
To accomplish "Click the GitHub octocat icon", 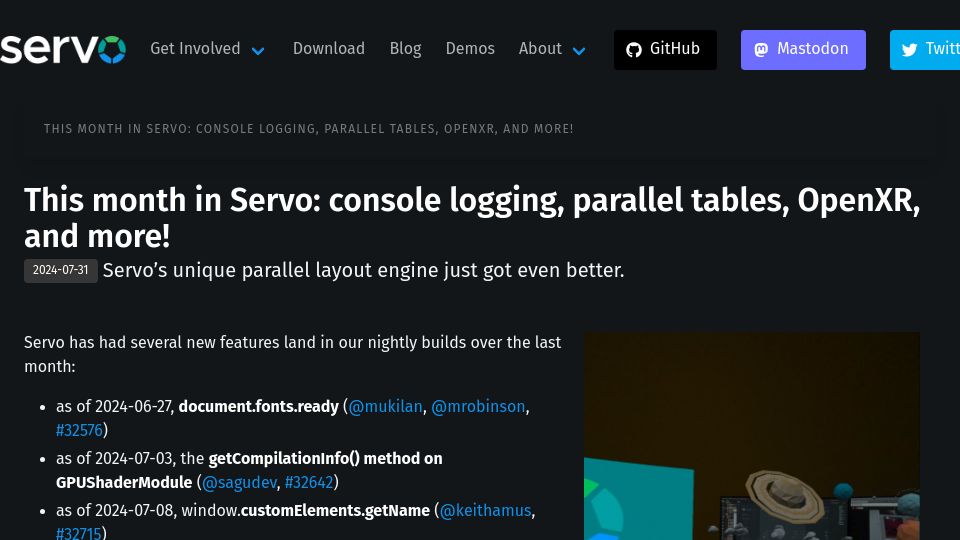I will (634, 50).
